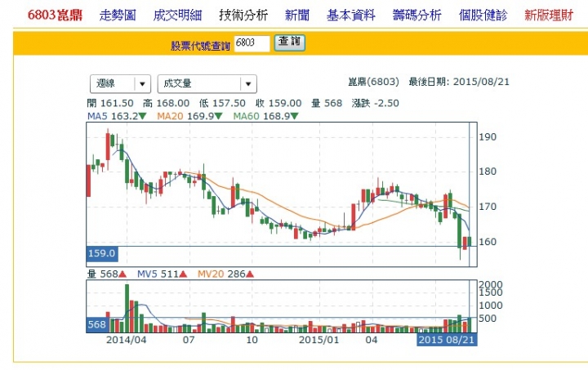Click the MA5 legend label
The image size is (588, 370).
point(97,116)
